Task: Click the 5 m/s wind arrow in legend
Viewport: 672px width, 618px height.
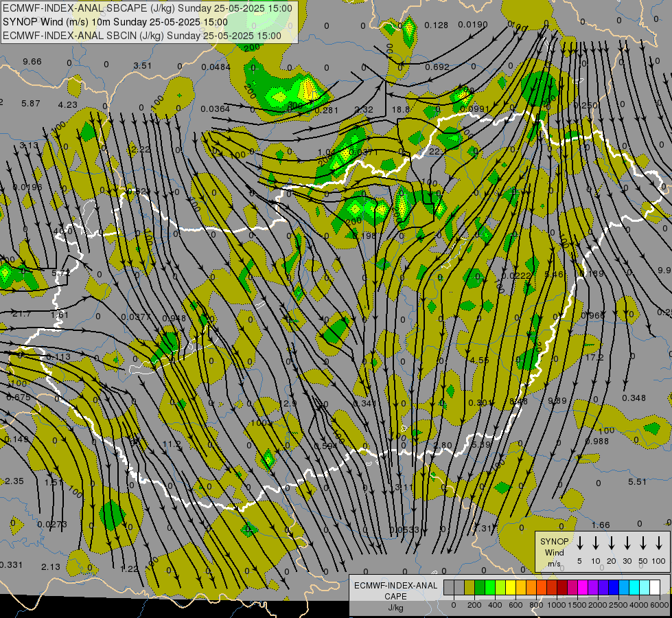Action: (579, 542)
